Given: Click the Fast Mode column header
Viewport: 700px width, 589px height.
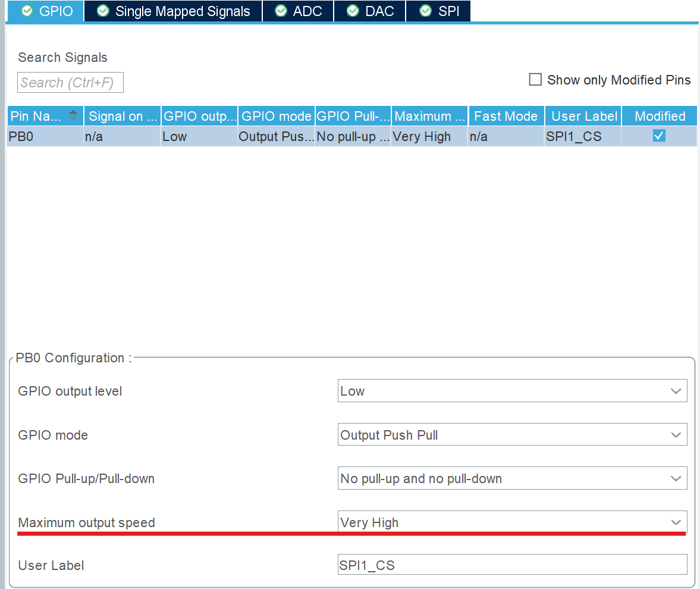Looking at the screenshot, I should point(506,116).
